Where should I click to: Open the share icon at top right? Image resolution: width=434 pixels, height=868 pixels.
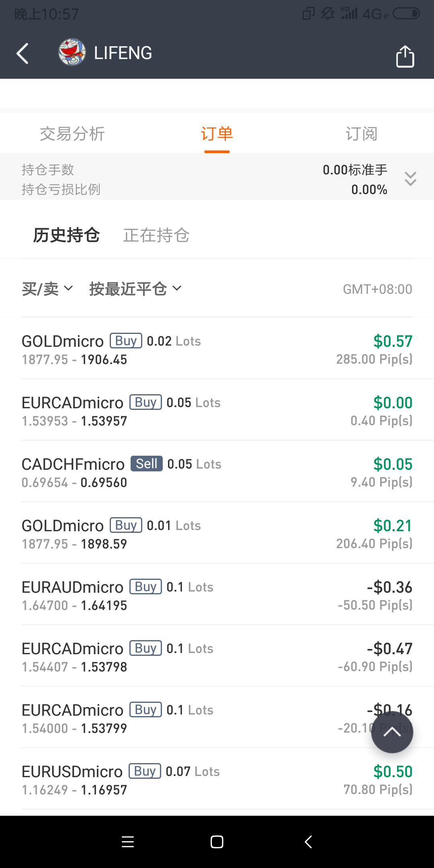click(x=405, y=56)
